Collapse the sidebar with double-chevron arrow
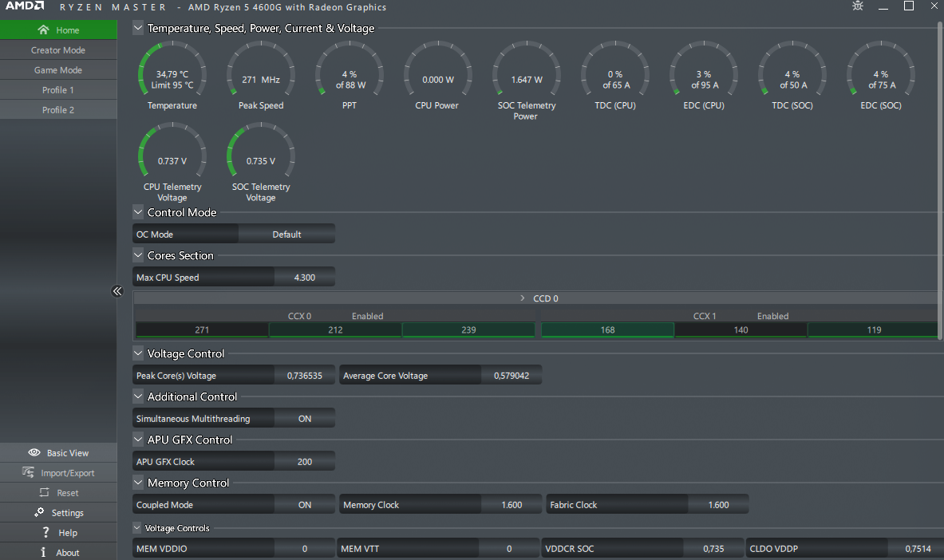This screenshot has width=944, height=560. (117, 291)
